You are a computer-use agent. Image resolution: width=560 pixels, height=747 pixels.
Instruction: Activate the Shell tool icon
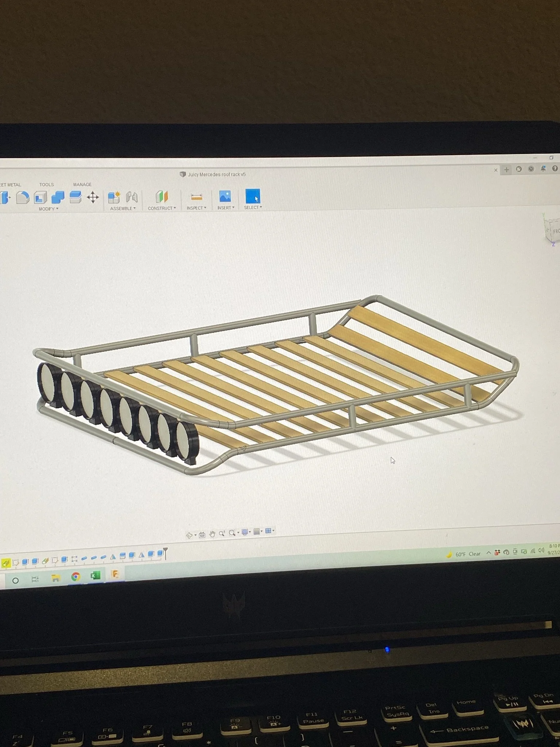tap(40, 198)
